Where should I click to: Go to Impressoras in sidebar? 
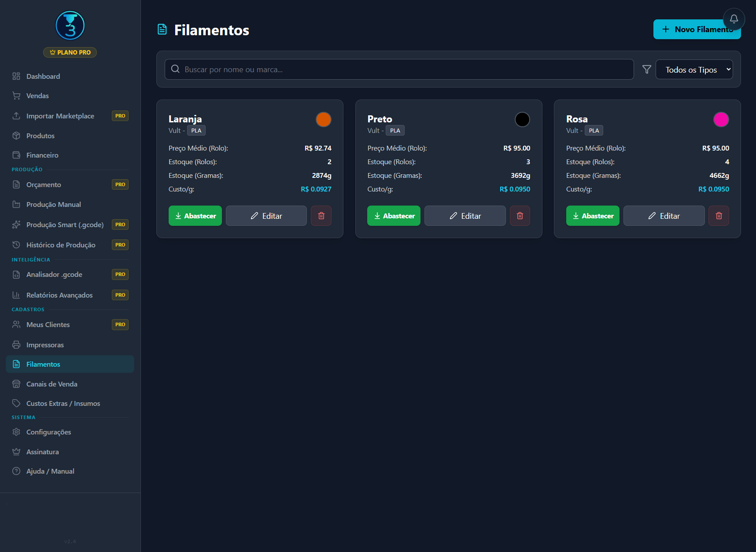[45, 345]
